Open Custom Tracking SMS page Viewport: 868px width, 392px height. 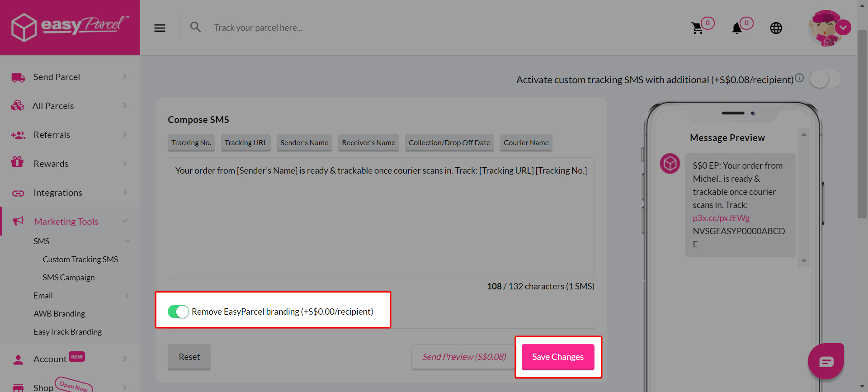pyautogui.click(x=80, y=259)
